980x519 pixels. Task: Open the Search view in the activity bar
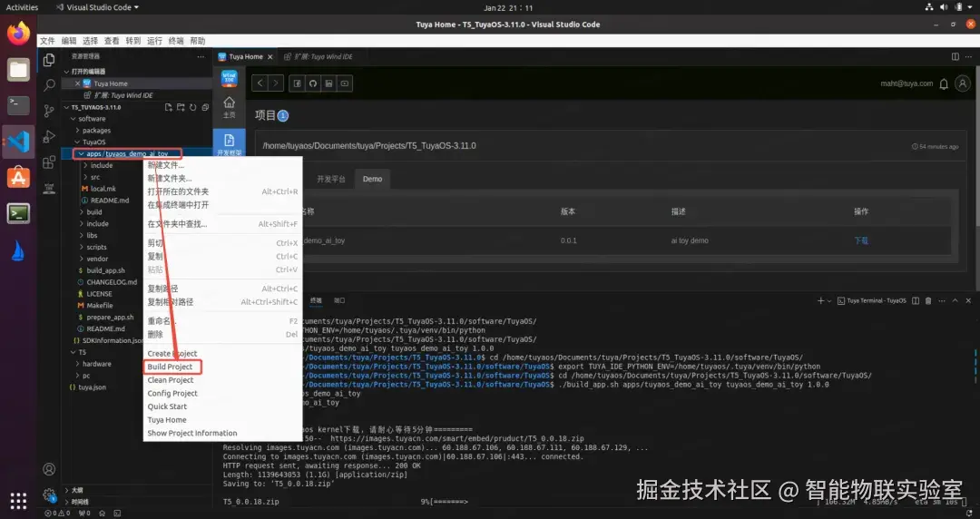click(x=49, y=85)
